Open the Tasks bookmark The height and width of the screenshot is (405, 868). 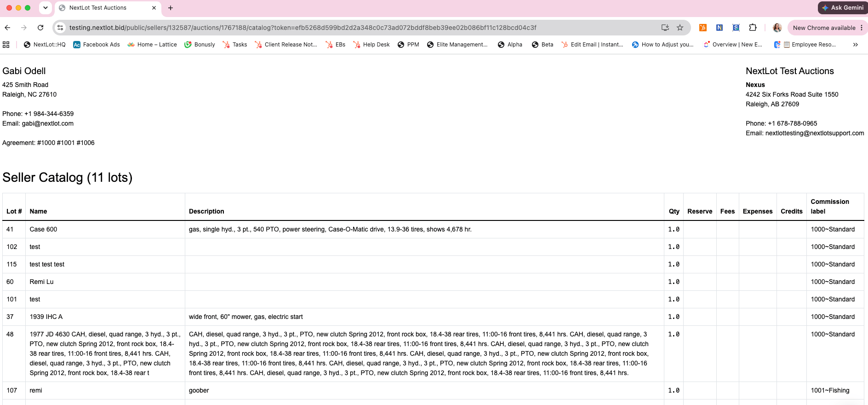click(x=235, y=45)
